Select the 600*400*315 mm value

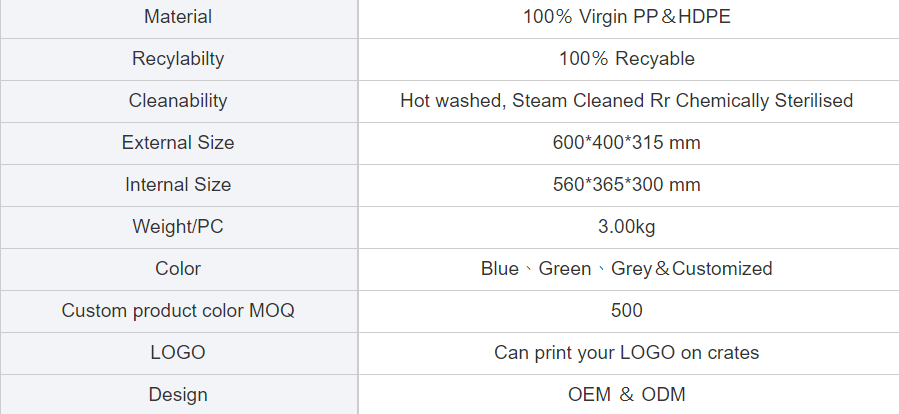627,142
